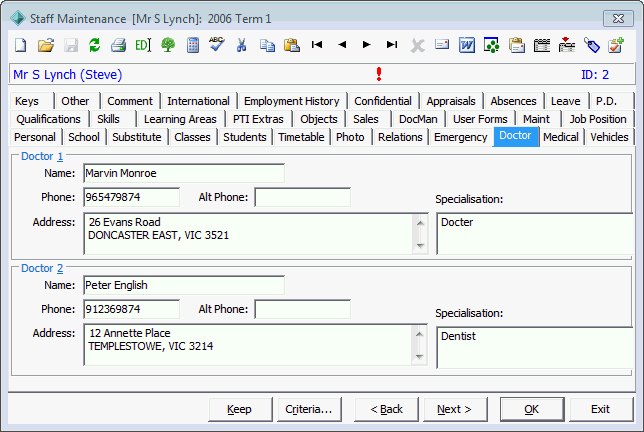The image size is (644, 432).
Task: Click the small card icon after delete X
Action: point(442,44)
